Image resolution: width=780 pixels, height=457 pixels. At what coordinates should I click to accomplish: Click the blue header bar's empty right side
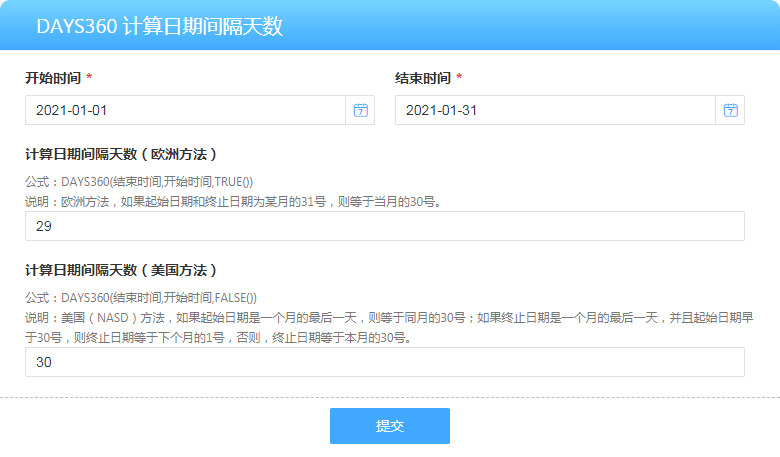600,26
